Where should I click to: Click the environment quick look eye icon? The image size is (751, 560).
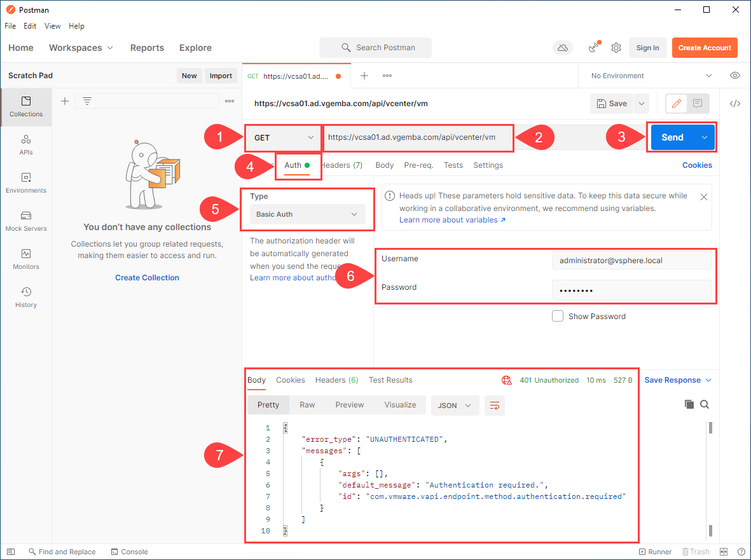[734, 76]
